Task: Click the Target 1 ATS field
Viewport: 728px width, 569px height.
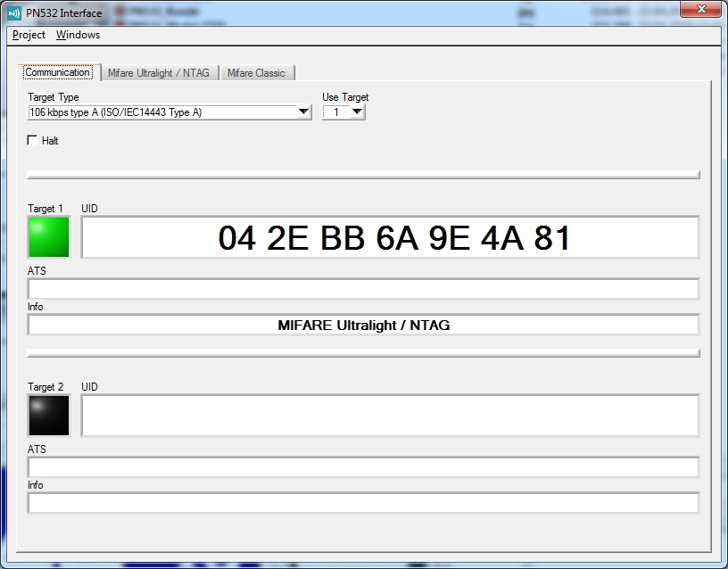Action: [363, 289]
